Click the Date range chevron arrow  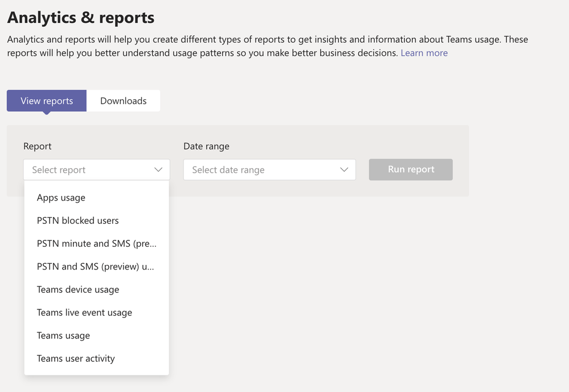(344, 170)
